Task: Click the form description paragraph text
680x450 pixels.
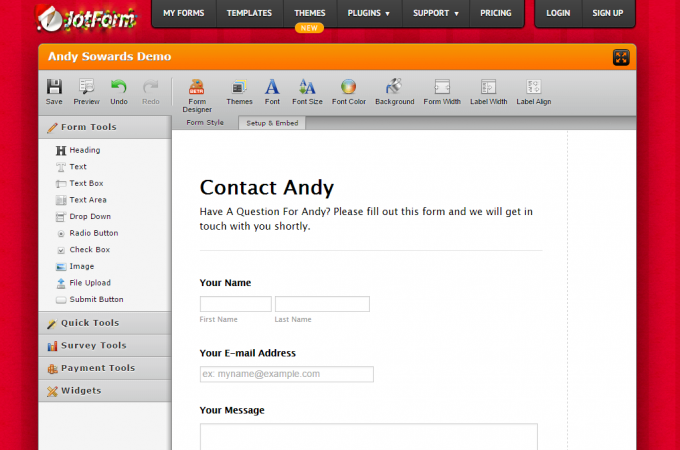Action: (366, 219)
